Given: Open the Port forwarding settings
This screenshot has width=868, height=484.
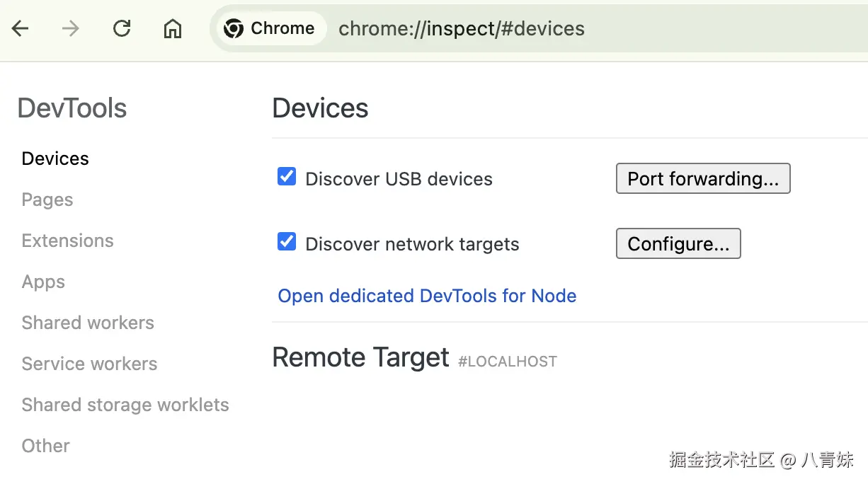Looking at the screenshot, I should coord(702,179).
